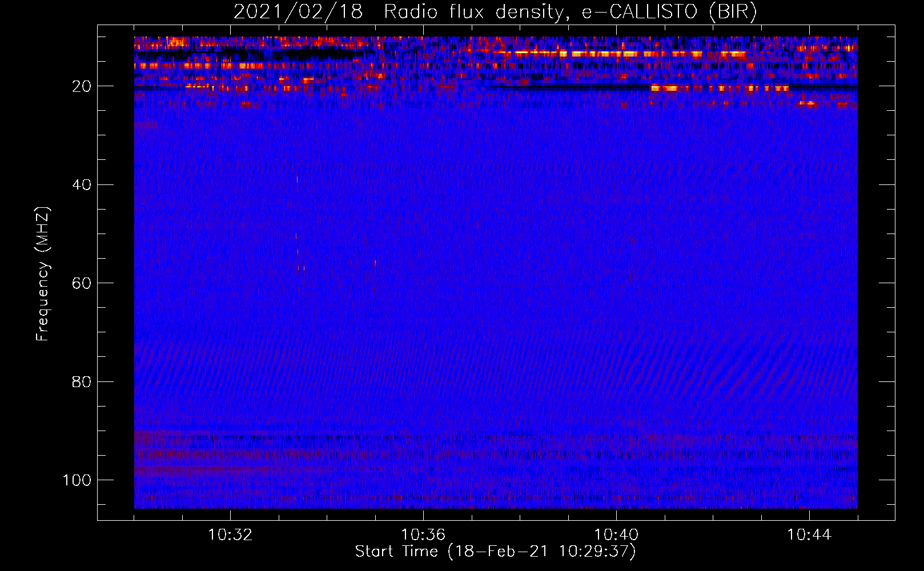Viewport: 924px width, 571px height.
Task: Click the "Frequency (MHZ)" axis label
Action: (x=43, y=274)
